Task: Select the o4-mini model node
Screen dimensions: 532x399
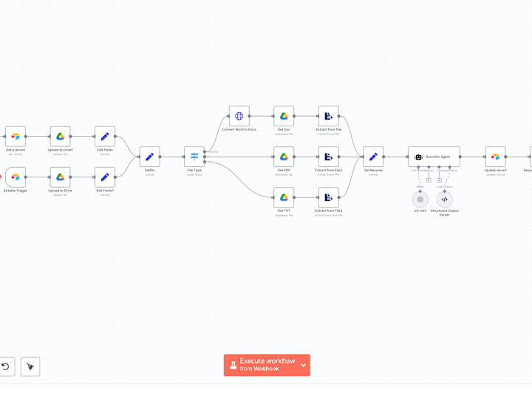Action: (420, 199)
